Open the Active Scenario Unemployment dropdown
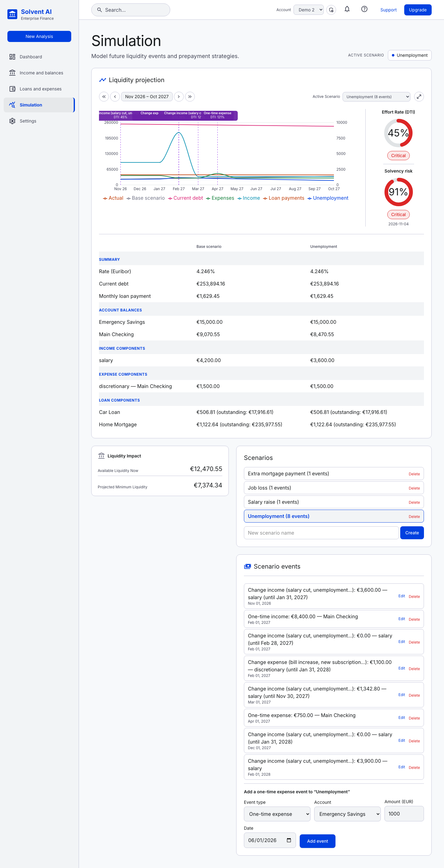The image size is (444, 868). coord(376,97)
